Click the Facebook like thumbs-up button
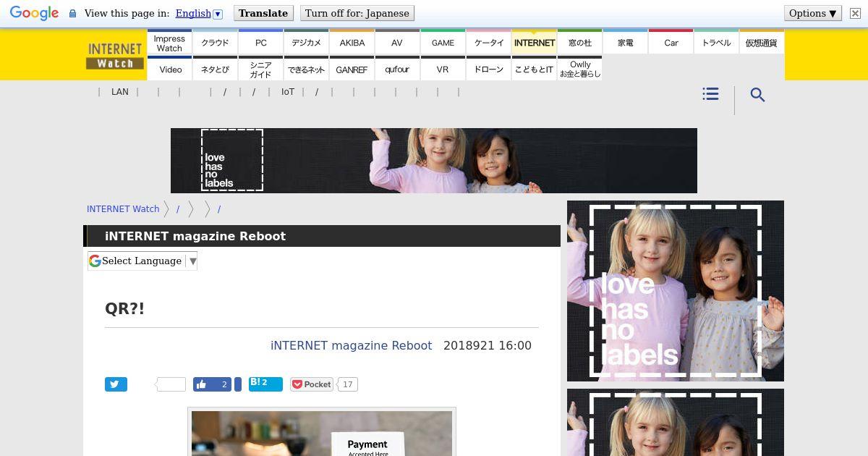The width and height of the screenshot is (868, 456). tap(212, 384)
